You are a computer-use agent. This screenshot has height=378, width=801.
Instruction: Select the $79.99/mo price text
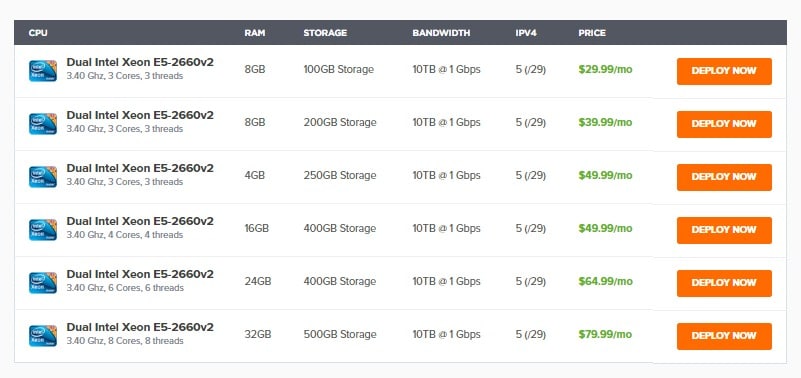(605, 335)
